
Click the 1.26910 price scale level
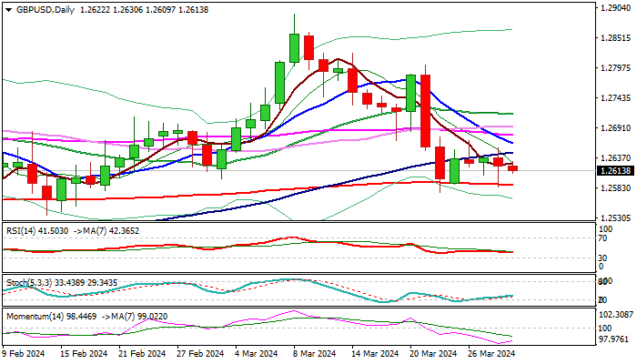tap(615, 128)
